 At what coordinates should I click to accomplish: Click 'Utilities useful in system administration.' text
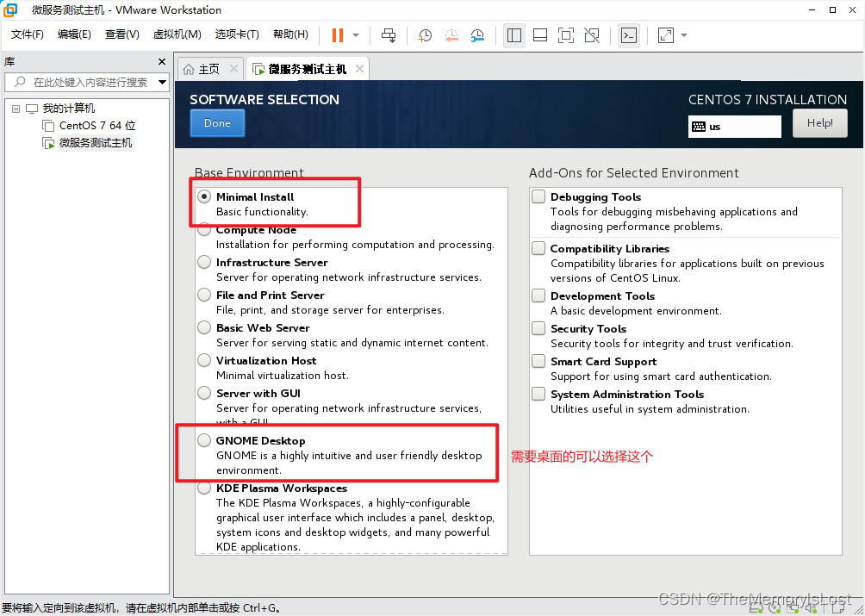(x=650, y=409)
